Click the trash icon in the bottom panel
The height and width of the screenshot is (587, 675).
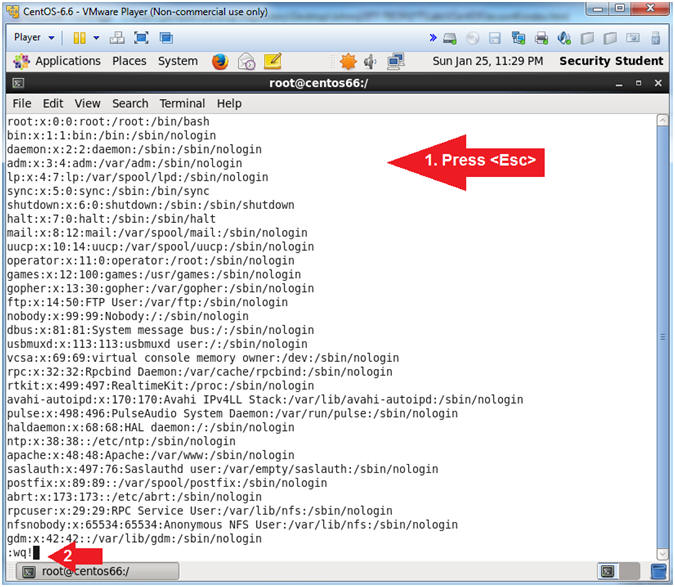coord(659,572)
